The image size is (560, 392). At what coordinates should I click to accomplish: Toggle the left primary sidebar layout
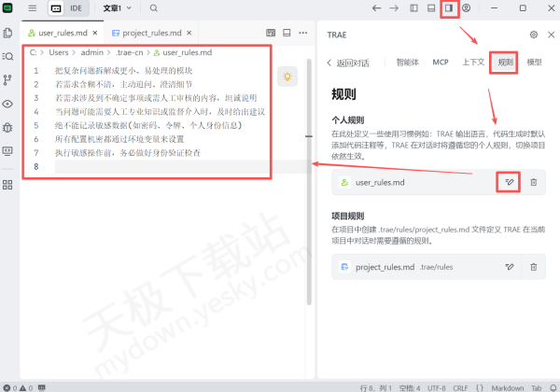pos(413,7)
